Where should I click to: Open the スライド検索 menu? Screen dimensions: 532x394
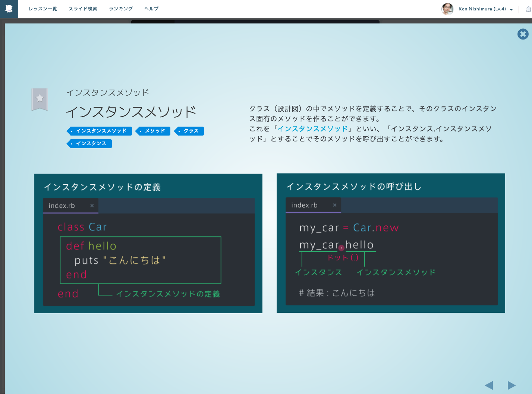pos(83,9)
